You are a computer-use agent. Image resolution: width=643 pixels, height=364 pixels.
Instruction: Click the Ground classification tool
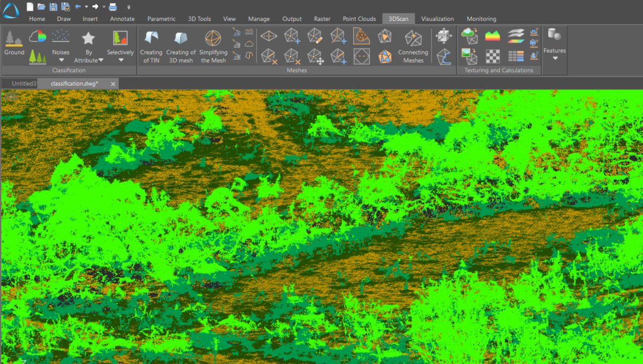coord(14,43)
